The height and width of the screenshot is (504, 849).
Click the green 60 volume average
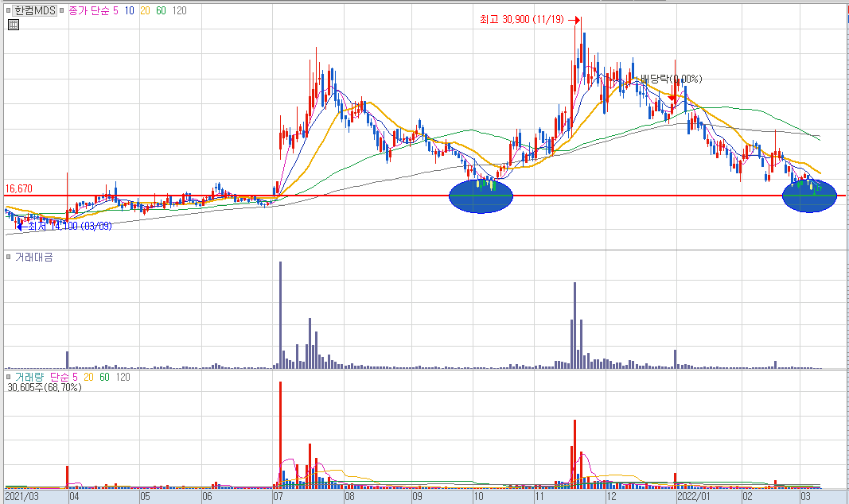pyautogui.click(x=104, y=377)
